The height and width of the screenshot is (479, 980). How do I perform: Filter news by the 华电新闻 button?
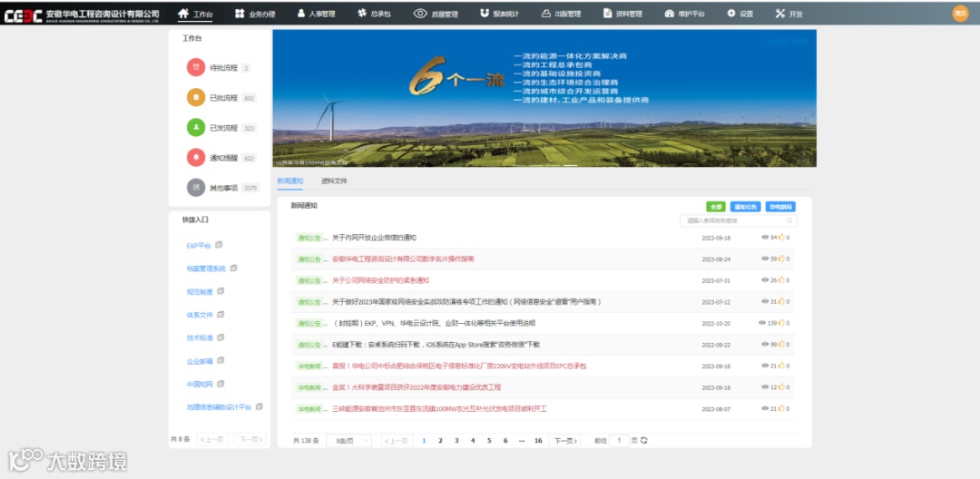click(780, 207)
